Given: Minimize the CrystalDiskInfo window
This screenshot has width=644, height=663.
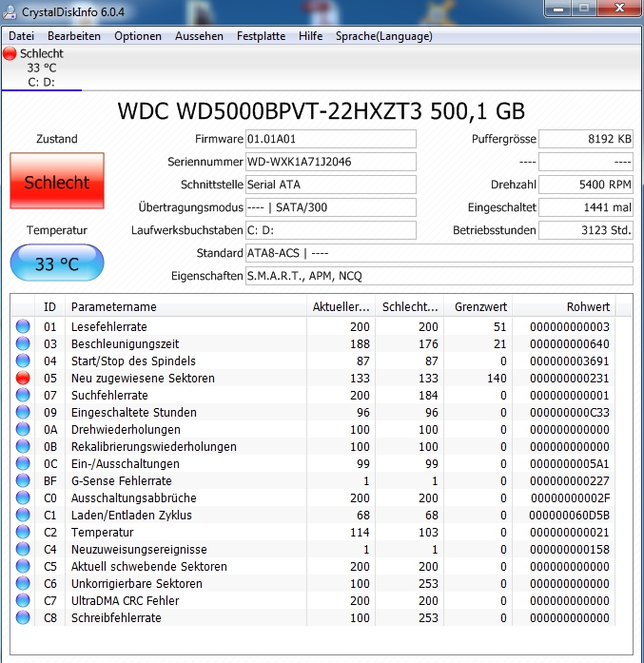Looking at the screenshot, I should coord(558,9).
